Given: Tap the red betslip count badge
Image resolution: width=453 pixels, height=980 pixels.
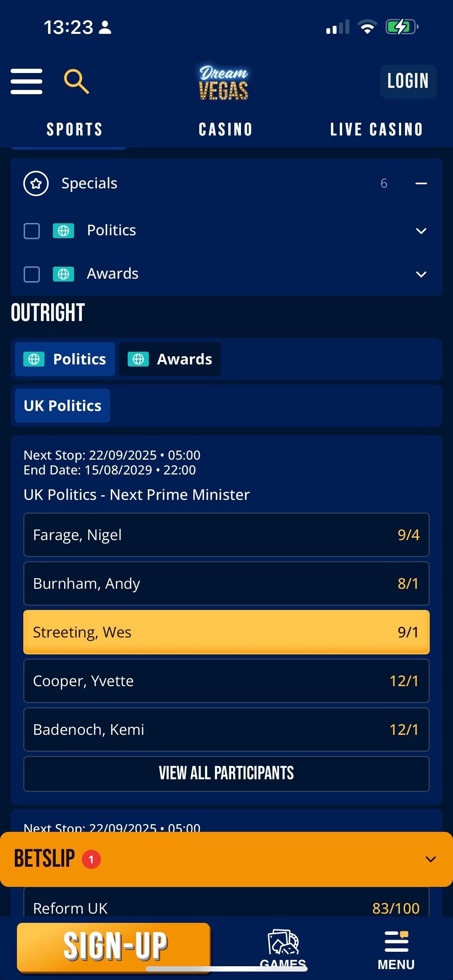Looking at the screenshot, I should coord(91,859).
